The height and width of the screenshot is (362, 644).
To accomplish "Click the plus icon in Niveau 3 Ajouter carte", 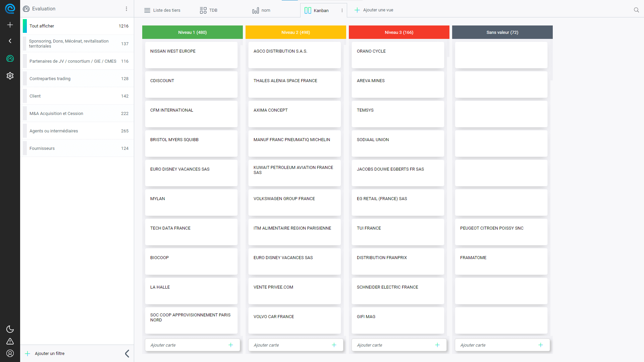I will (437, 345).
